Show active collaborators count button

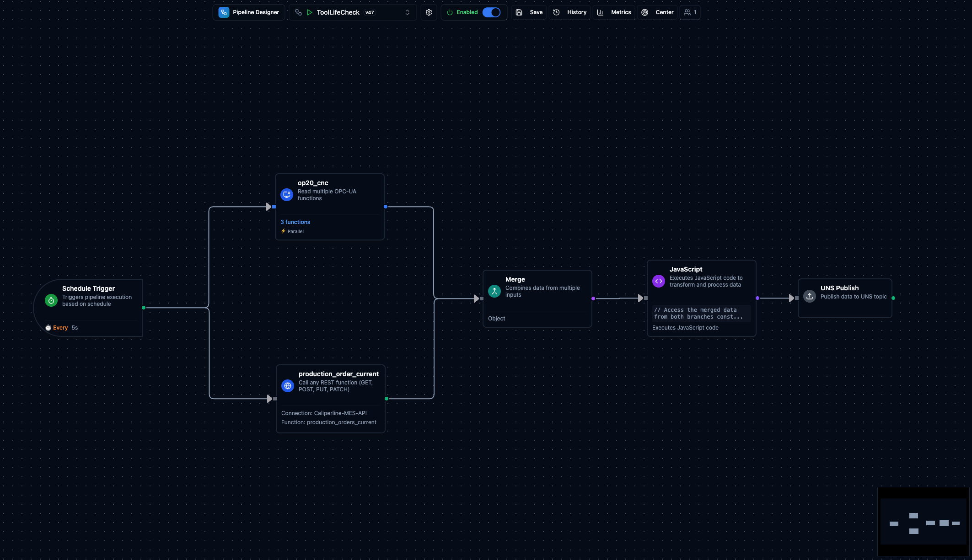(690, 12)
